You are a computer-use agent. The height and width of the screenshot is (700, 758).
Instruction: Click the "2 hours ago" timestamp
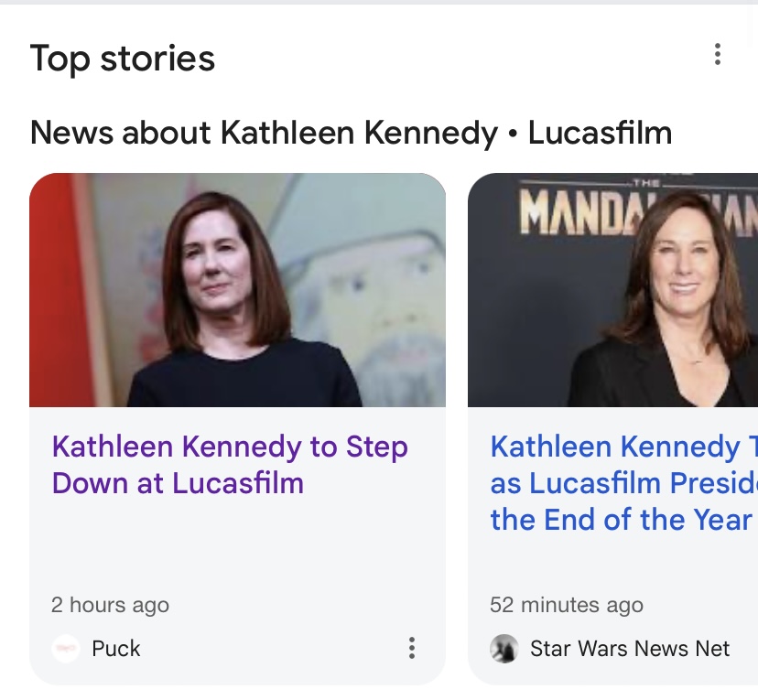[x=110, y=605]
